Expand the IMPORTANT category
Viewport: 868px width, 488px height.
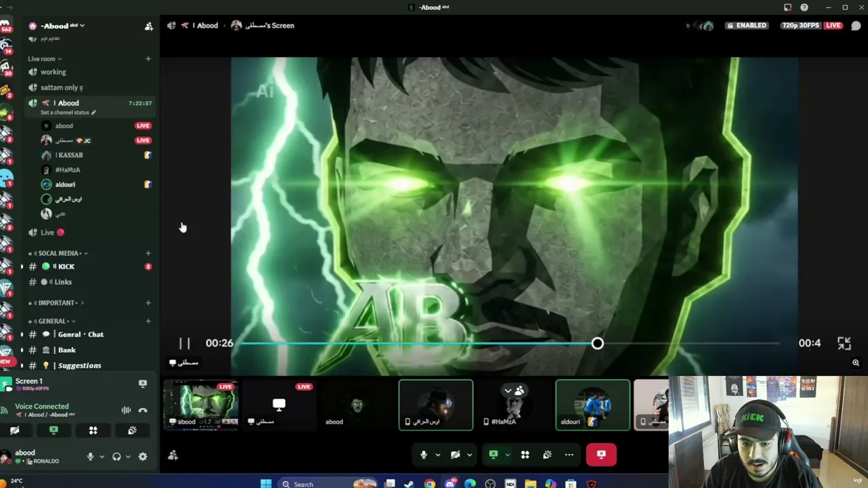(57, 303)
